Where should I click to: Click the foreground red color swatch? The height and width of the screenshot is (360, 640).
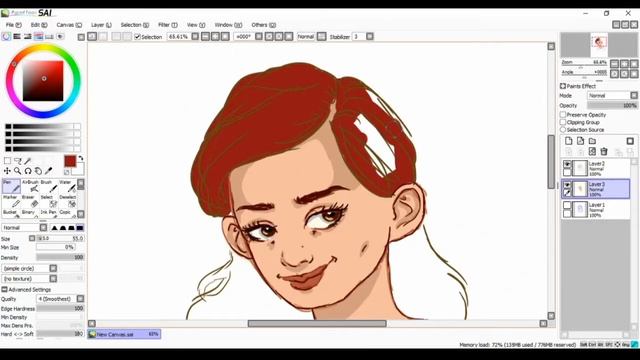click(x=70, y=161)
